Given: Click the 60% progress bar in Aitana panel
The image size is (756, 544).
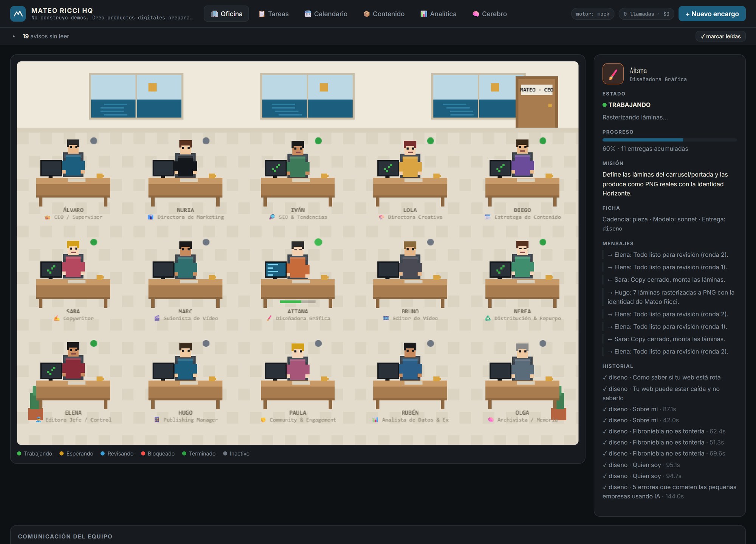Looking at the screenshot, I should [x=669, y=140].
